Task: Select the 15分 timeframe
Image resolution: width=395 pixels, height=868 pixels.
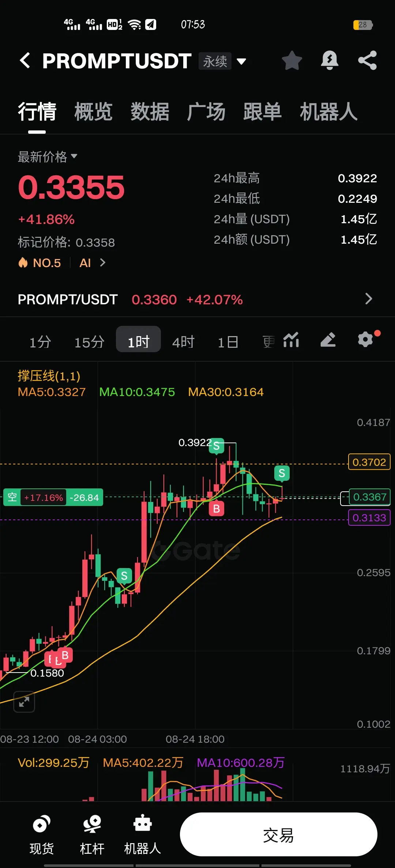Action: (89, 342)
